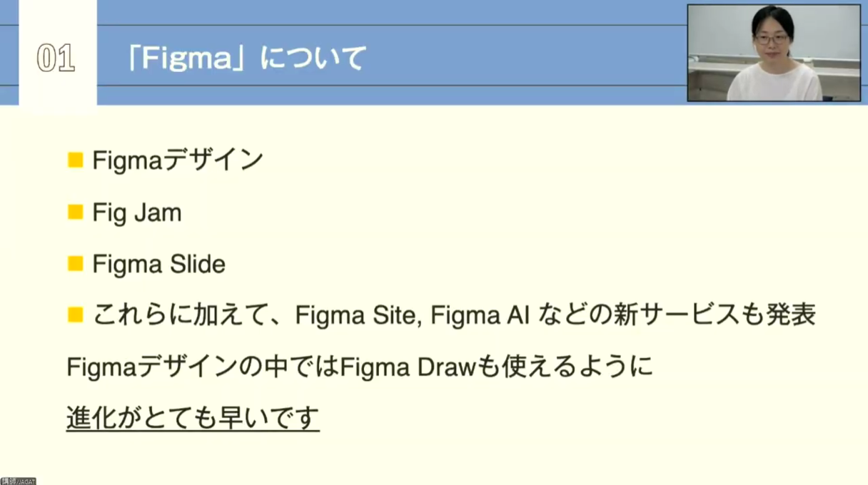Image resolution: width=868 pixels, height=485 pixels.
Task: Click the yellow bullet beside Figmaデザイン
Action: (75, 160)
